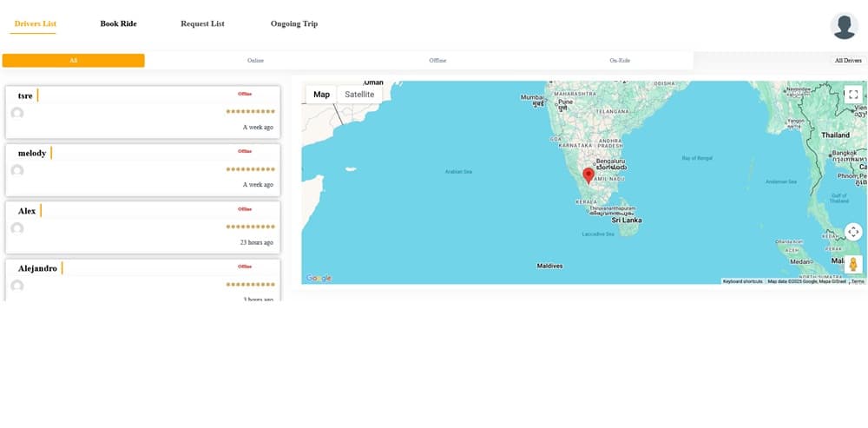868x428 pixels.
Task: Click Alex's driver avatar
Action: [x=17, y=228]
